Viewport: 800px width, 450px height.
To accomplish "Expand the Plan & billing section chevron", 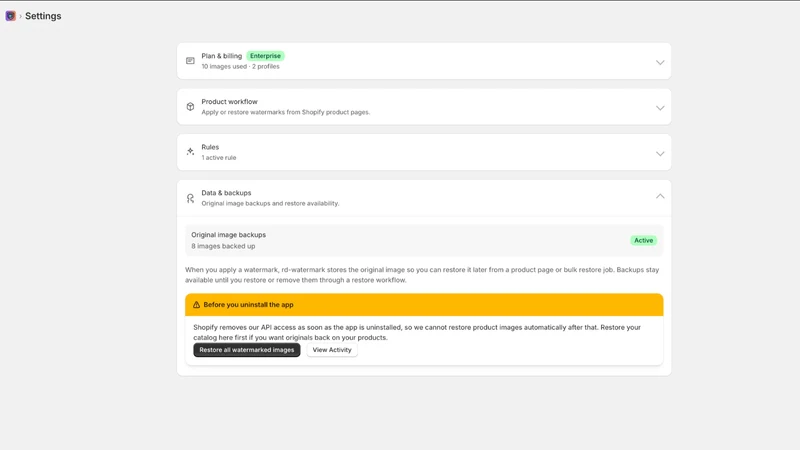I will click(660, 62).
